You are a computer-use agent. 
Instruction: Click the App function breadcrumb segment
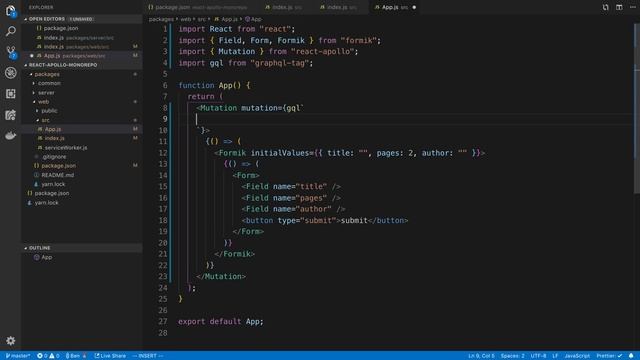coord(253,19)
